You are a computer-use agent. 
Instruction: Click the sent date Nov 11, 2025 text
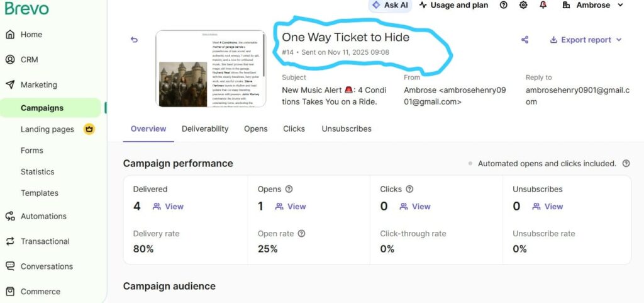[345, 52]
